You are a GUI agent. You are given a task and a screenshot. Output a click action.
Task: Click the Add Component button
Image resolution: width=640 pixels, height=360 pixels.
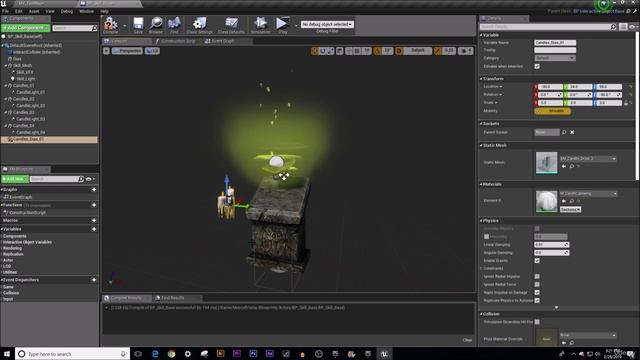(x=25, y=28)
